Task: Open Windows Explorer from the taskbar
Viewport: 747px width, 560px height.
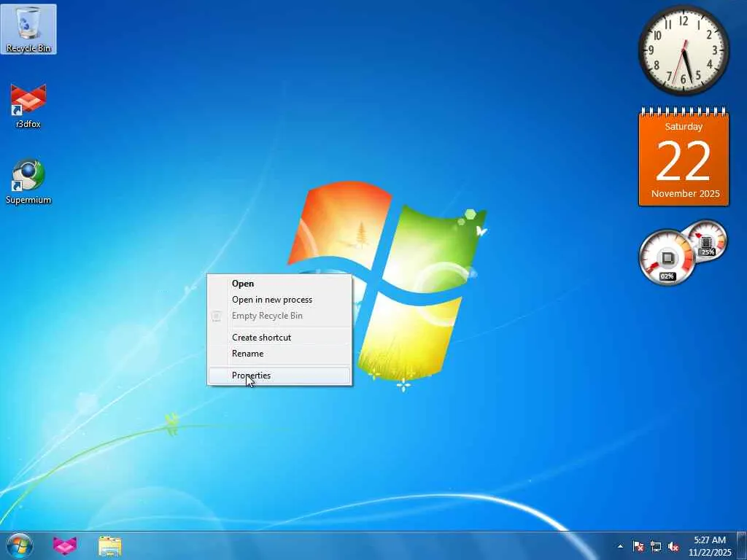Action: click(110, 545)
